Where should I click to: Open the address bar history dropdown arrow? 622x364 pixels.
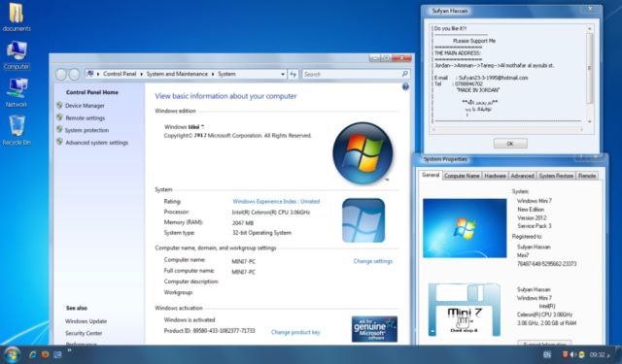pos(283,74)
